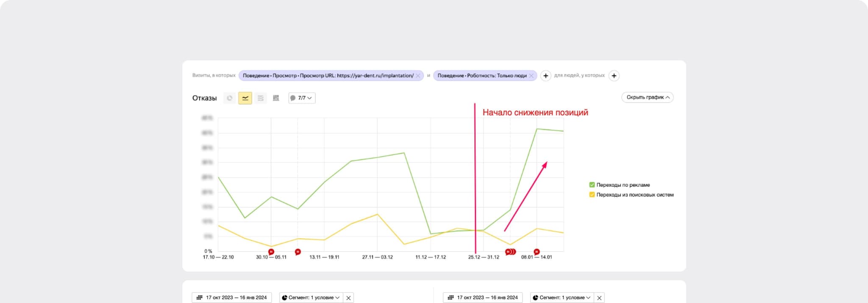Expand right 'Сегмент: 1 условие' dropdown
Image resolution: width=868 pixels, height=303 pixels.
[562, 298]
